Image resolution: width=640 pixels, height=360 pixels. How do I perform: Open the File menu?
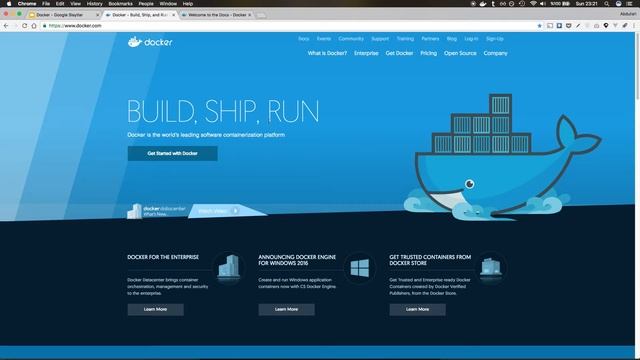[46, 4]
